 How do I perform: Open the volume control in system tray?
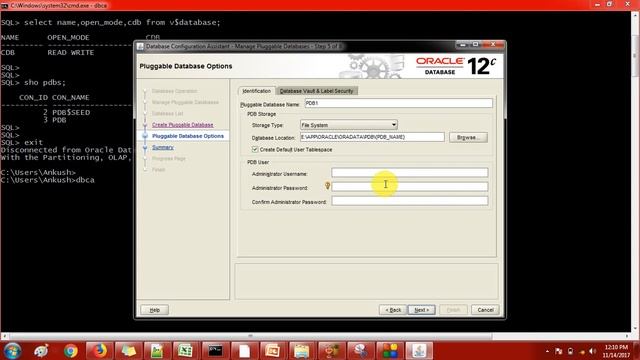[x=592, y=351]
